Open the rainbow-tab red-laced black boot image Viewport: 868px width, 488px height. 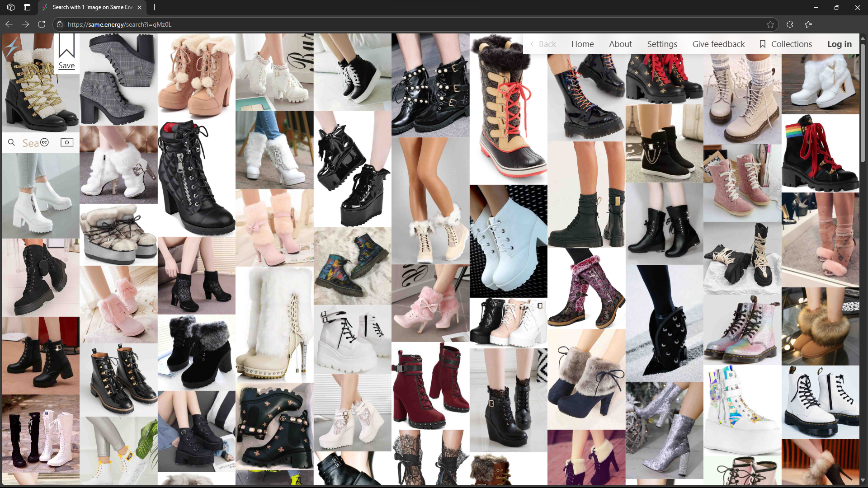820,153
